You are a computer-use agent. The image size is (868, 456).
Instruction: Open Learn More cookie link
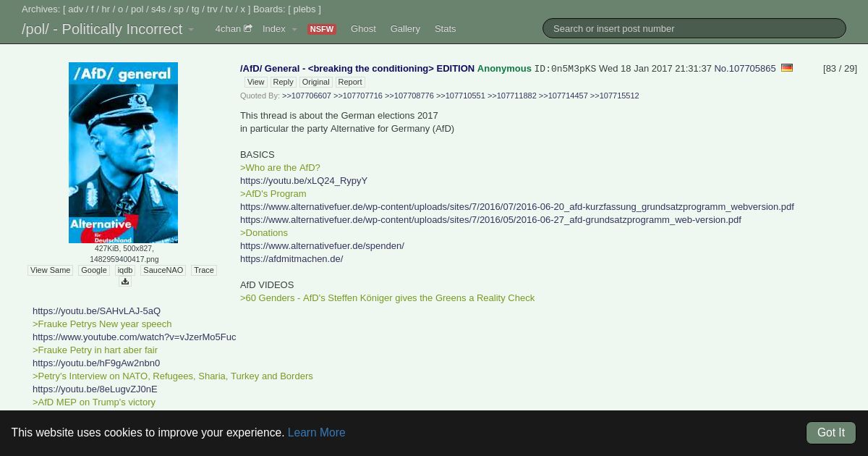316,433
